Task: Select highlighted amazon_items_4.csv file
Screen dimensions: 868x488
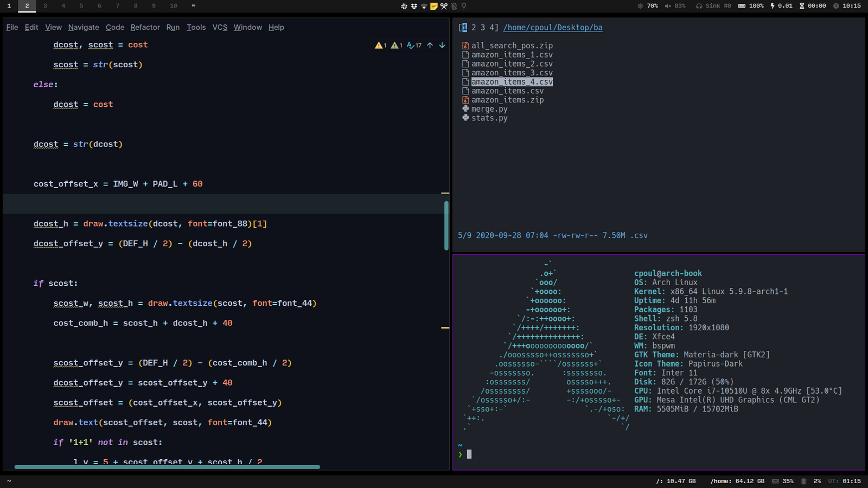Action: pos(512,82)
